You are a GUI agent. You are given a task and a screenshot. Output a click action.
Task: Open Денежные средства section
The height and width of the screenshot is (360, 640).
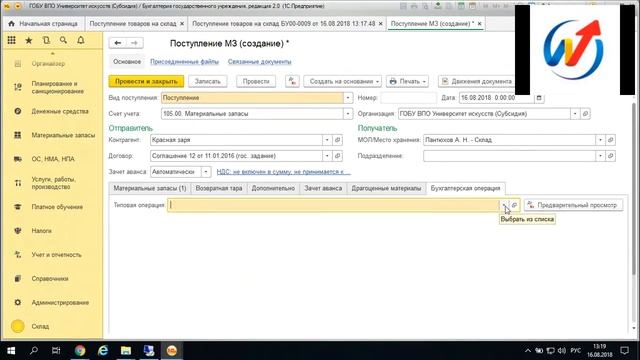(x=60, y=111)
